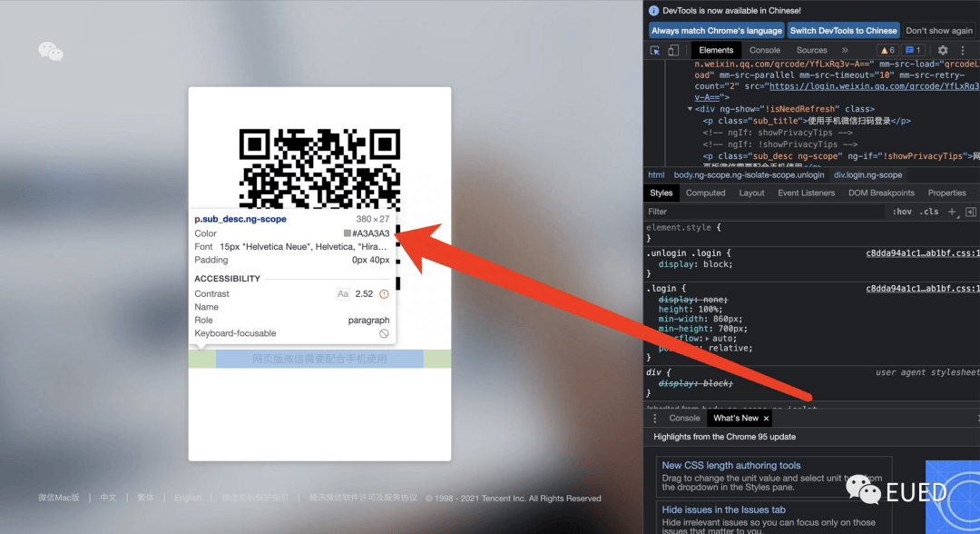Viewport: 980px width, 534px height.
Task: Click Switch DevTools to Chinese button
Action: [843, 31]
